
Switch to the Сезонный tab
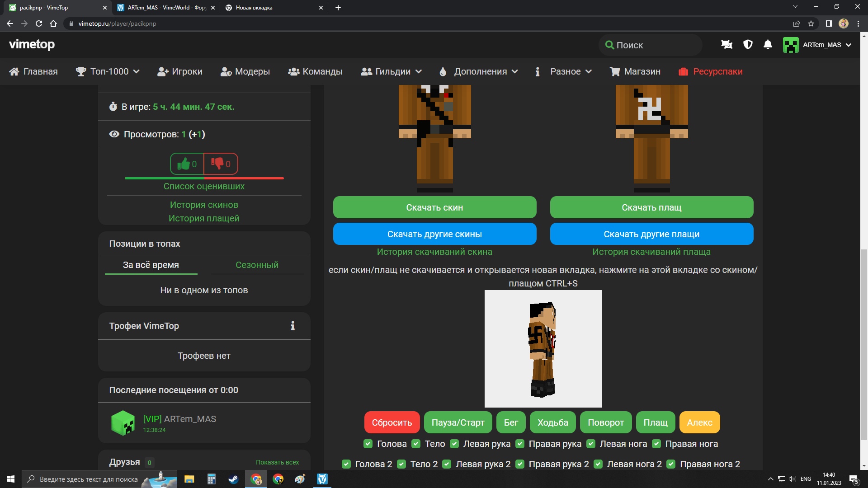coord(257,265)
